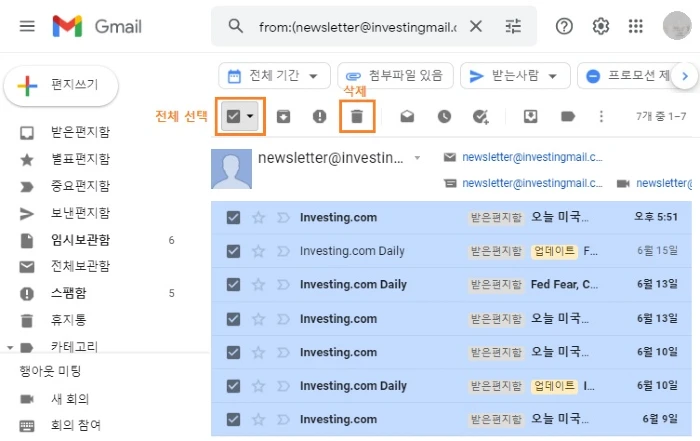Open the main menu hamburger icon
The width and height of the screenshot is (700, 441).
tap(27, 26)
